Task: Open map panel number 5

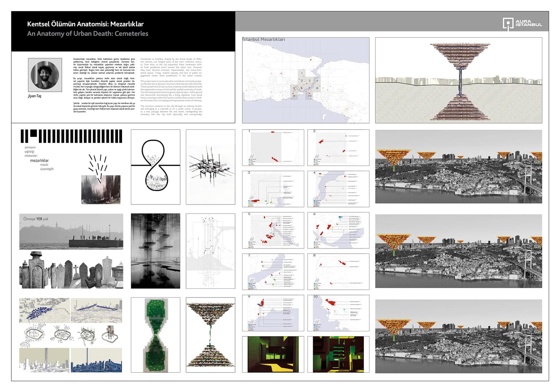Action: coord(273,230)
